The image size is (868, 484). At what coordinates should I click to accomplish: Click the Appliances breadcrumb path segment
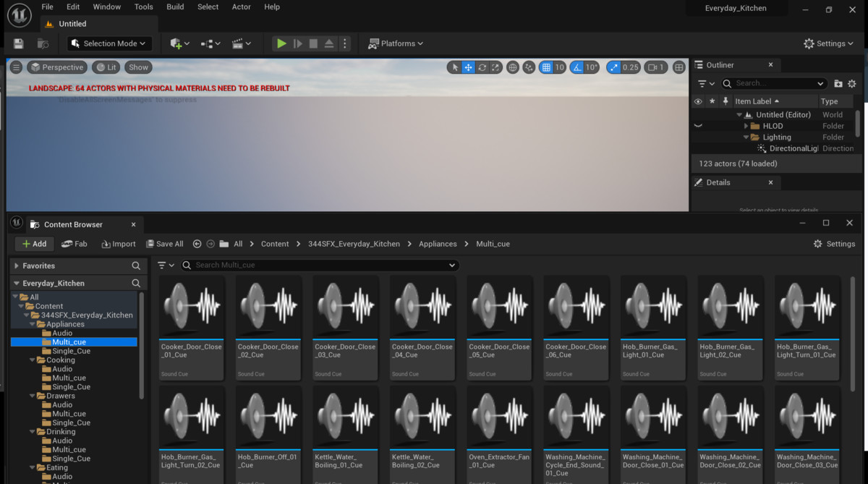pos(438,244)
